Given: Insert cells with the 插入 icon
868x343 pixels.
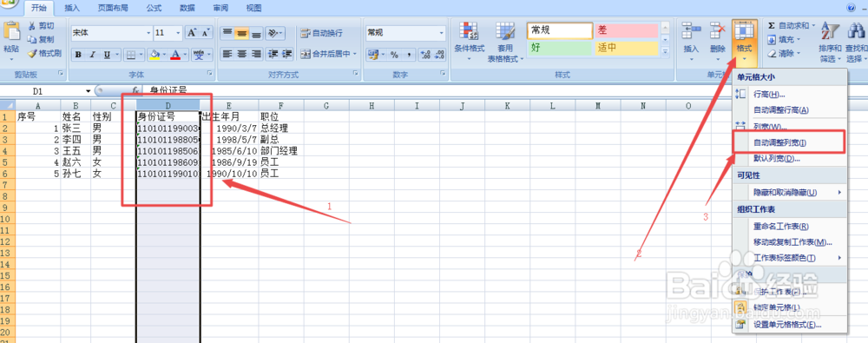Looking at the screenshot, I should coord(692,30).
